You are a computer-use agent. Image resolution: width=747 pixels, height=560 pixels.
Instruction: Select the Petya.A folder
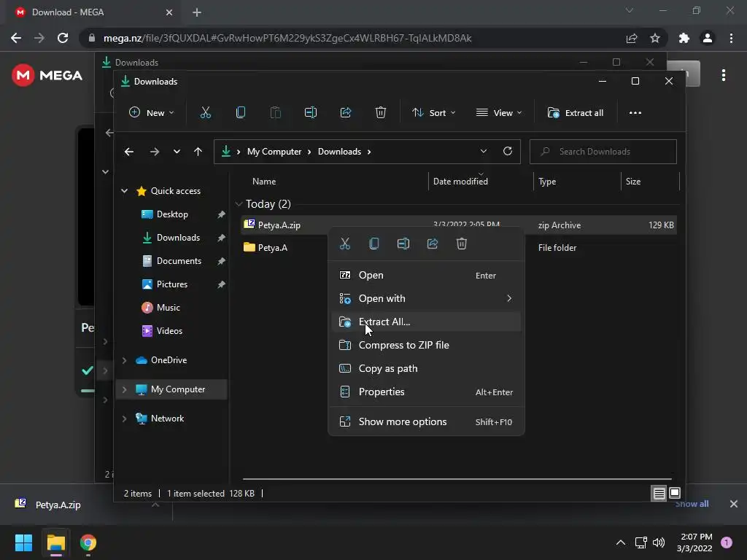pyautogui.click(x=273, y=248)
